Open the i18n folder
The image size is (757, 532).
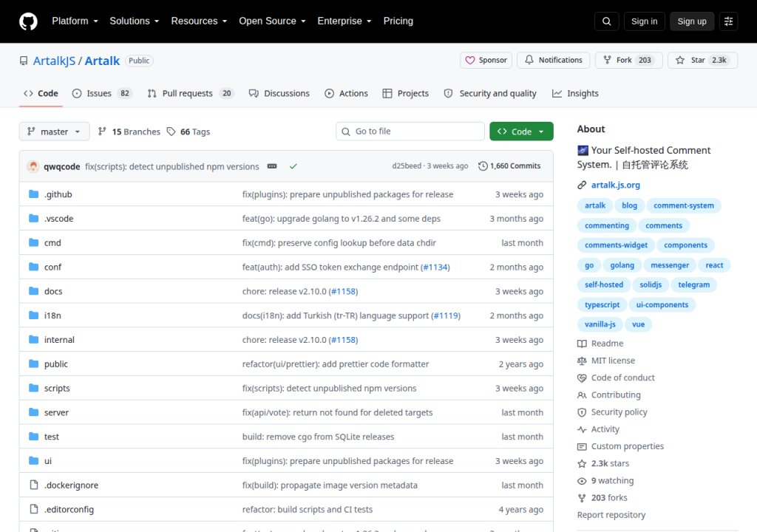[x=52, y=316]
